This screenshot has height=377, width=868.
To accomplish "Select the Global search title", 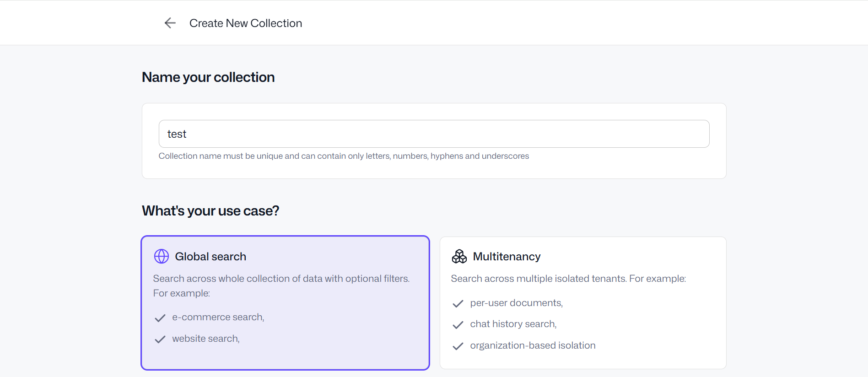I will point(210,257).
